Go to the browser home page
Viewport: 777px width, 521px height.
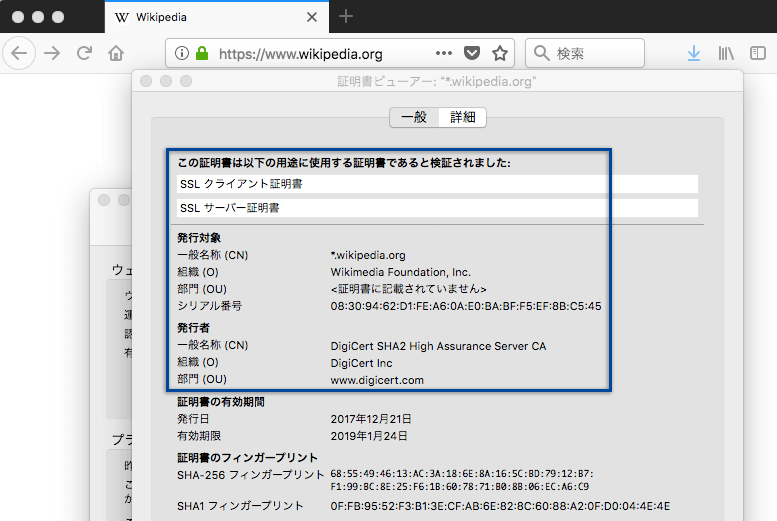click(116, 53)
